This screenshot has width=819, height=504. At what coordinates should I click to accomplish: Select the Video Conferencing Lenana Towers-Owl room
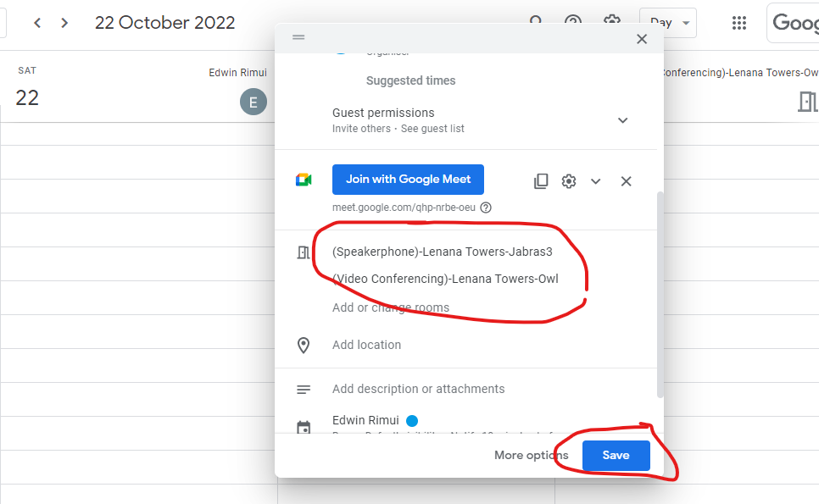tap(445, 280)
